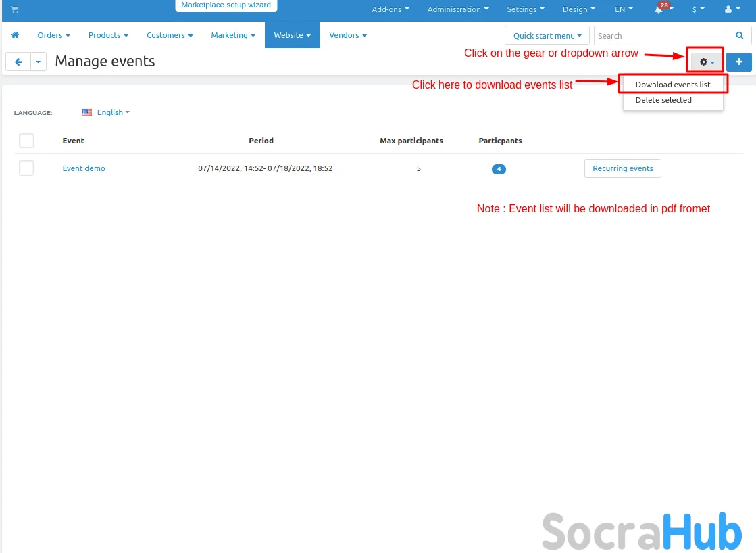This screenshot has width=756, height=553.
Task: Click the max participants value 5
Action: point(418,168)
